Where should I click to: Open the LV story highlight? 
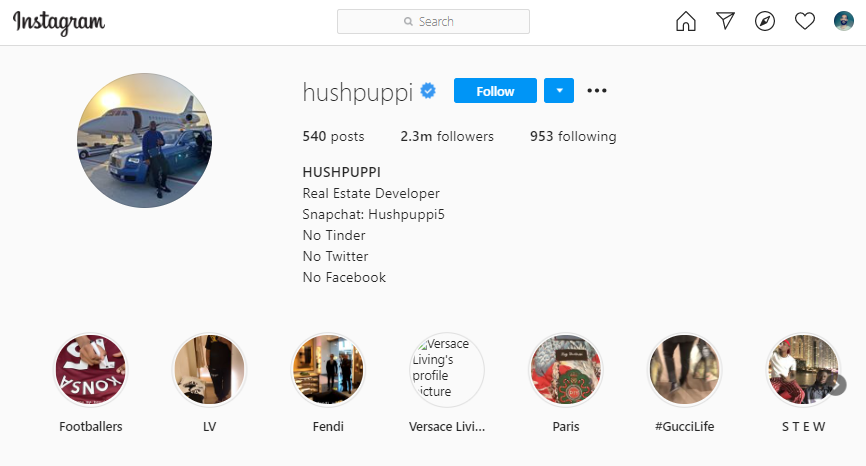209,370
